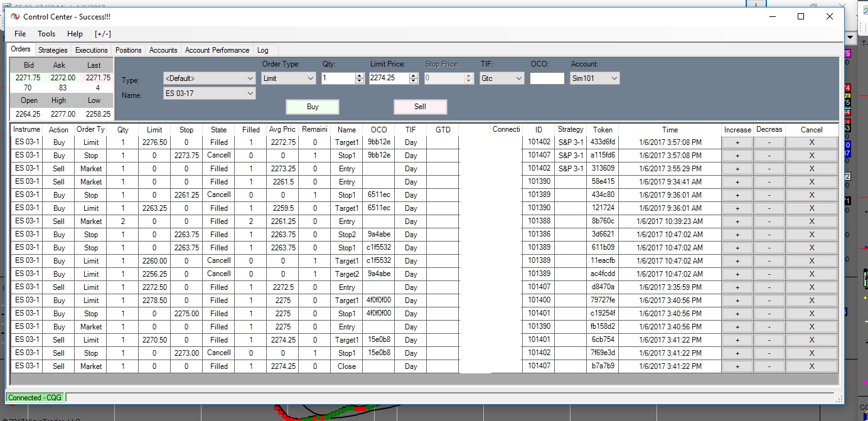Increase order with token 434c80
This screenshot has width=868, height=421.
tap(737, 195)
